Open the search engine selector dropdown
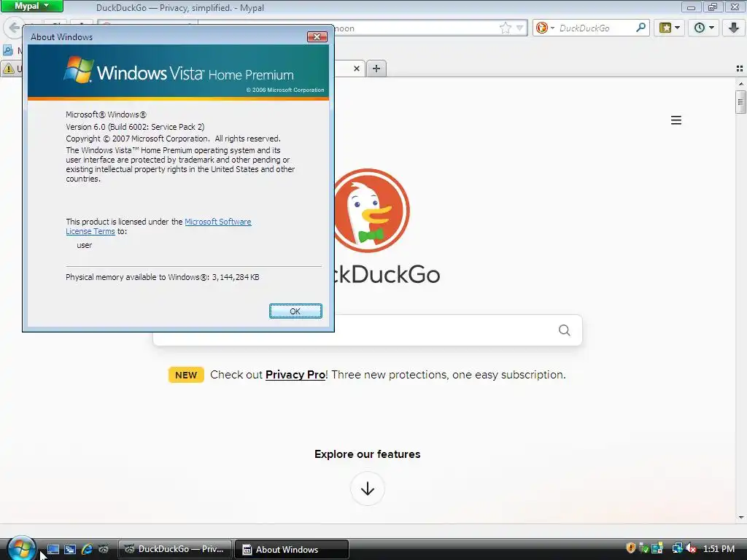 coord(545,28)
